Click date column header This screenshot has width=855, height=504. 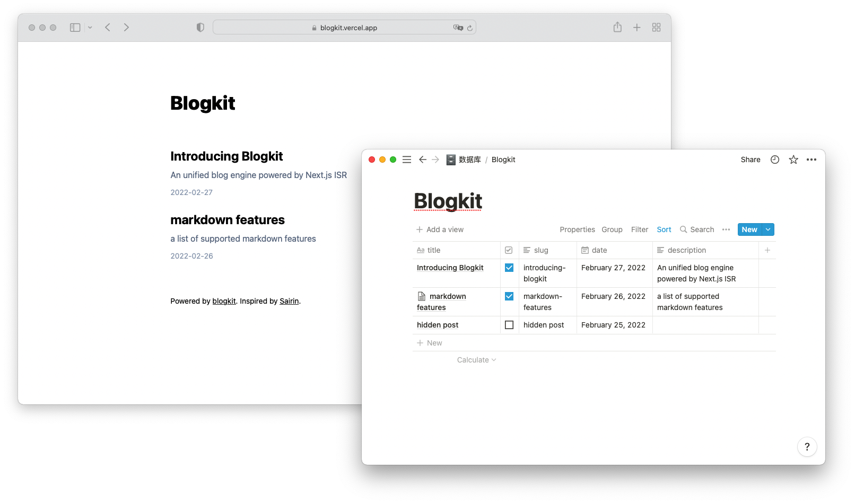[615, 250]
